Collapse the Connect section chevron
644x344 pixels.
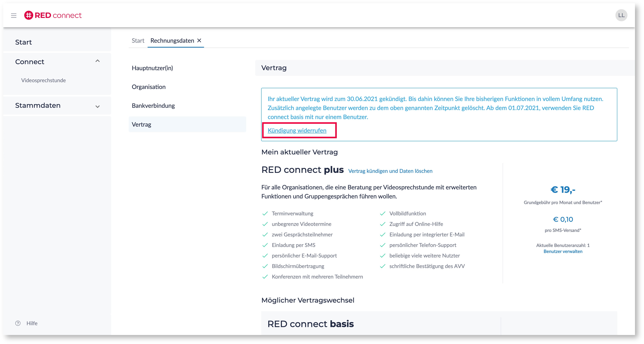tap(98, 61)
